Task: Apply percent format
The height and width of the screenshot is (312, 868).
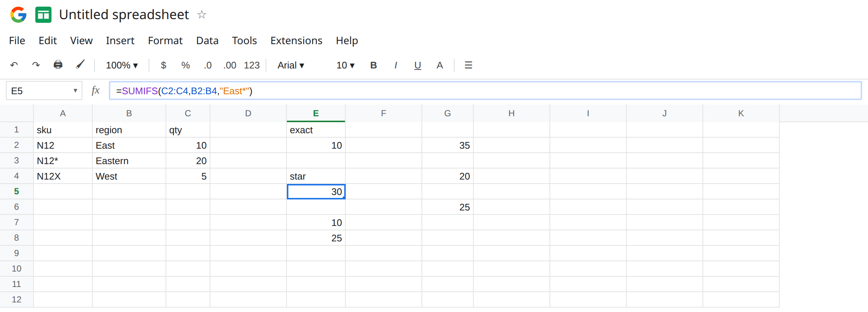Action: point(185,65)
